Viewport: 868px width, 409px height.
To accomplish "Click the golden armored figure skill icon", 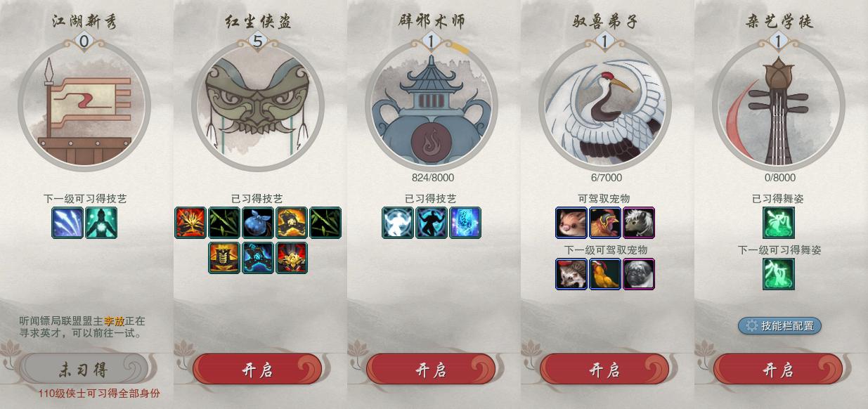I will pyautogui.click(x=224, y=258).
